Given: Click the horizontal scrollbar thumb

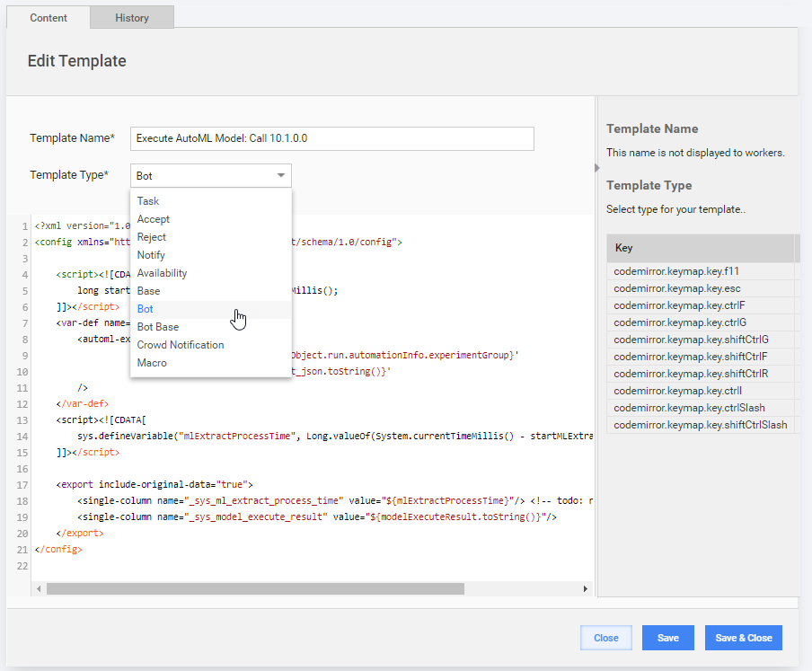Looking at the screenshot, I should coord(255,588).
